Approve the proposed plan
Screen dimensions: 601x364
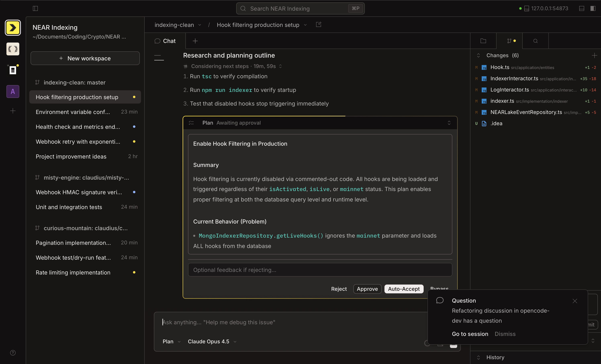pos(367,289)
